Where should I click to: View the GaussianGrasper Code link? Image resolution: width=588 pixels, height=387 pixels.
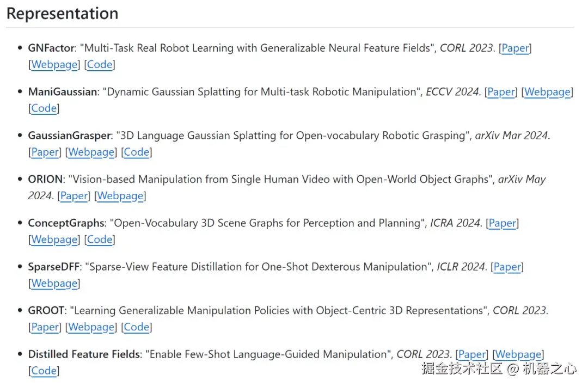137,152
